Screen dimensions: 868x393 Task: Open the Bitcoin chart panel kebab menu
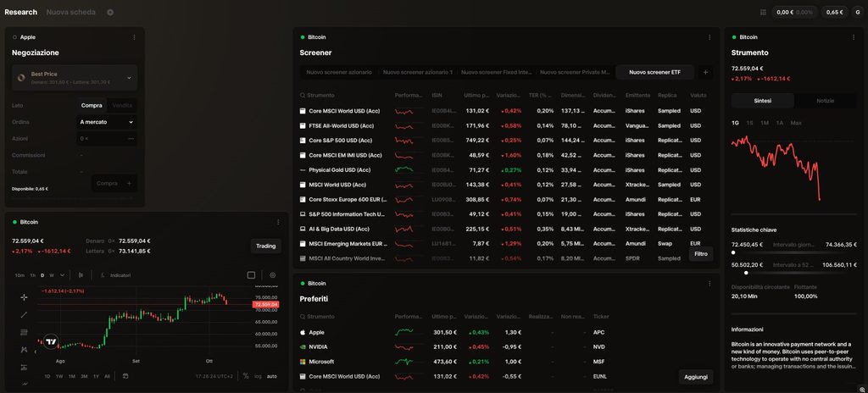(x=278, y=222)
